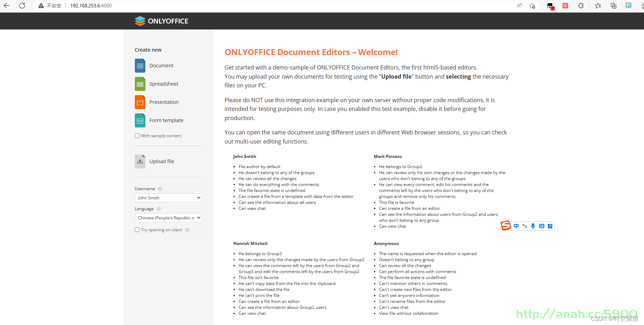Toggle Chinese/English mode on the Sogou bar
The image size is (644, 325).
point(516,226)
